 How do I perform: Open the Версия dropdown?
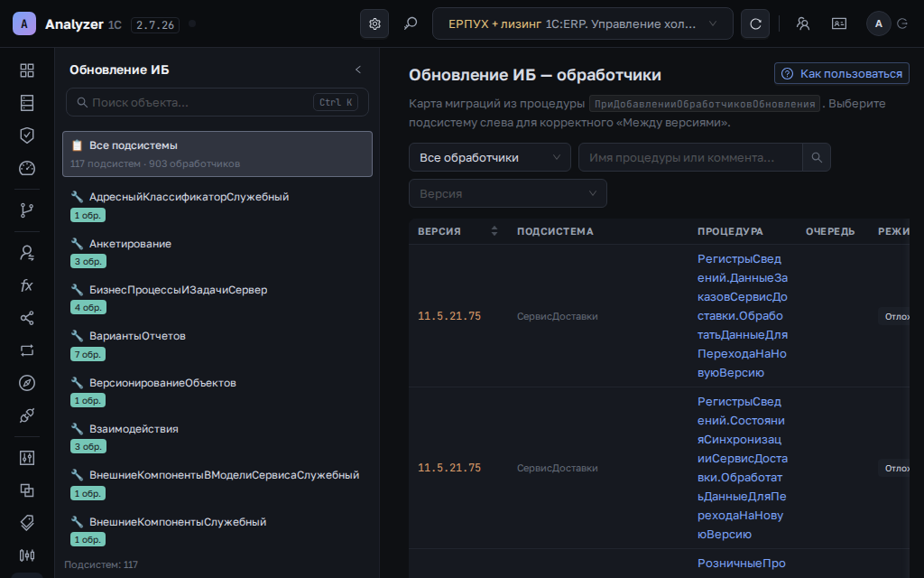pyautogui.click(x=508, y=193)
